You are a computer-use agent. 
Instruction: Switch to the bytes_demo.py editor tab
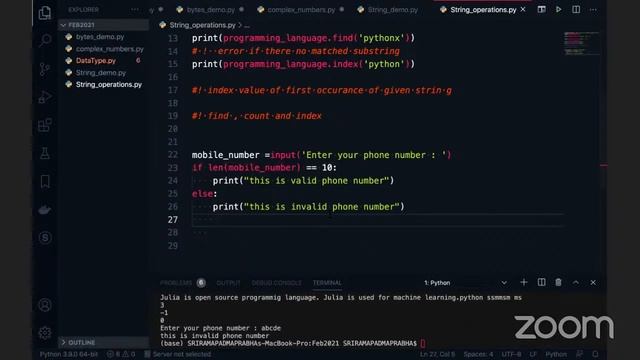210,9
